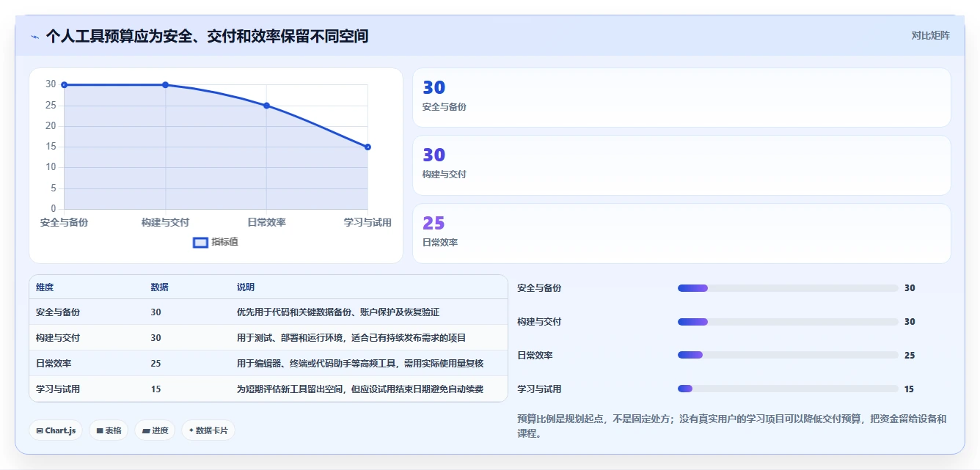Click the chart data point above 日常效率

(266, 106)
